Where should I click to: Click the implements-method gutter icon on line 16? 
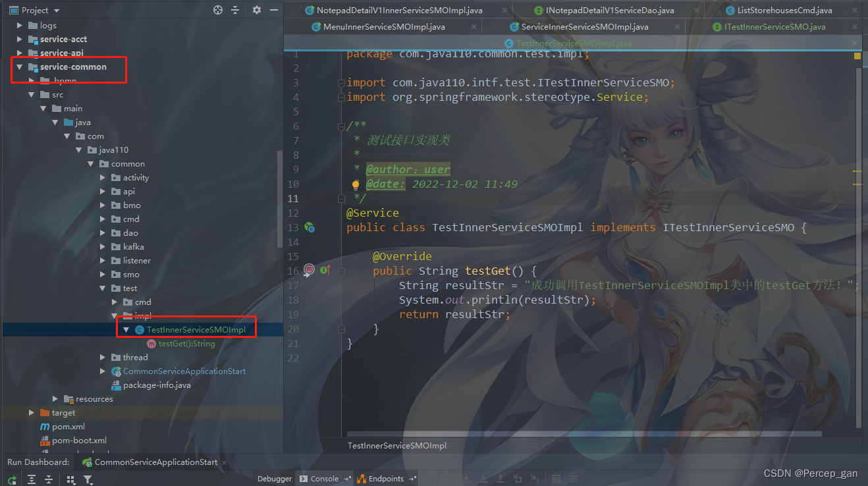(x=325, y=270)
